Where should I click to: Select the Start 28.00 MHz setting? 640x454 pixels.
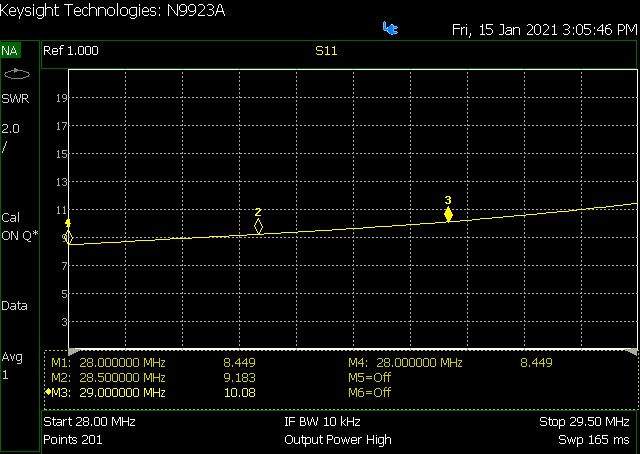click(x=89, y=421)
